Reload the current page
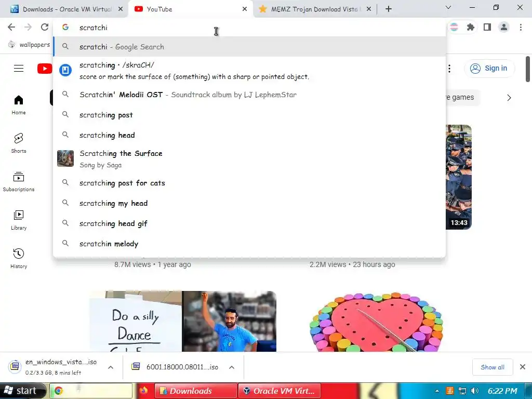The height and width of the screenshot is (399, 532). click(45, 27)
